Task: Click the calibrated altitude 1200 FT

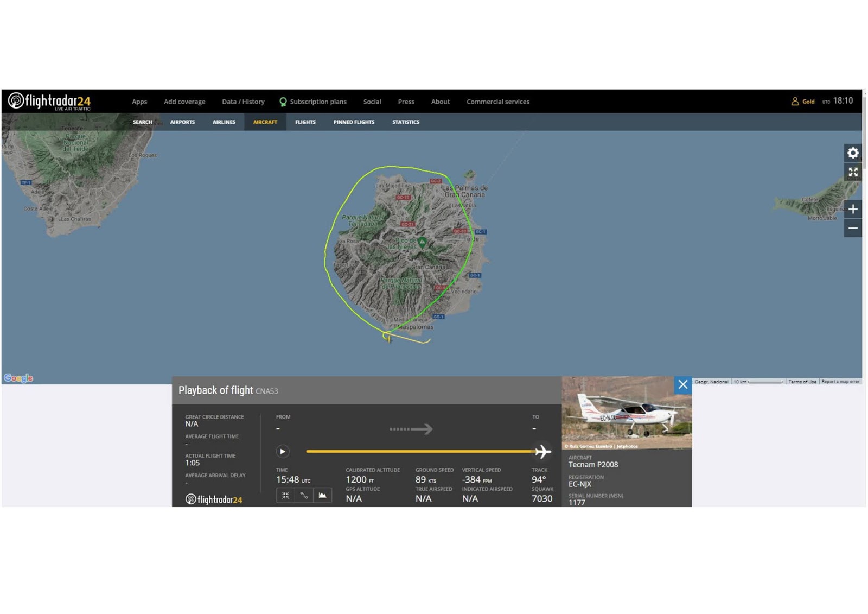Action: [x=360, y=479]
